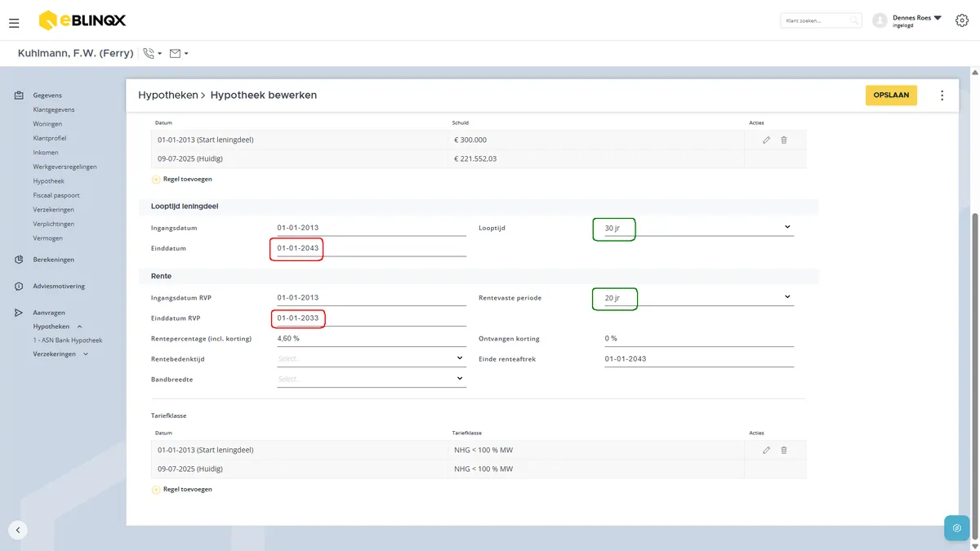Go to Inkomen in the sidebar
This screenshot has height=551, width=980.
tap(46, 153)
